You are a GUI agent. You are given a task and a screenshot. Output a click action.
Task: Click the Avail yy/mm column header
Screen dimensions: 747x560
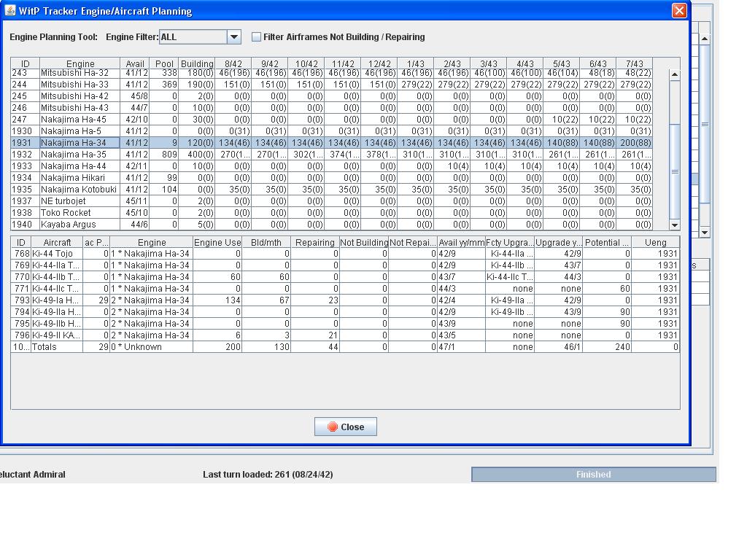coord(461,242)
